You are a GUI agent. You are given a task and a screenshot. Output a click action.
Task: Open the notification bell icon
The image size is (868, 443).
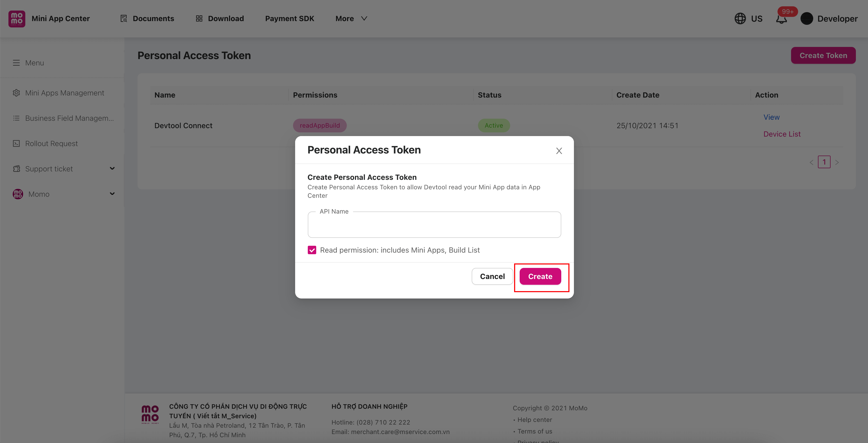pyautogui.click(x=781, y=19)
